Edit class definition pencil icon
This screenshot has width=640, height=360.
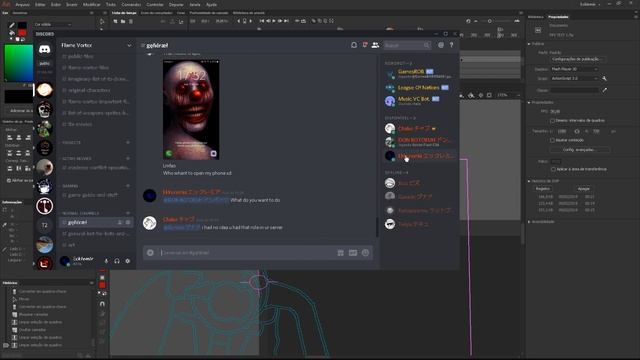point(604,90)
